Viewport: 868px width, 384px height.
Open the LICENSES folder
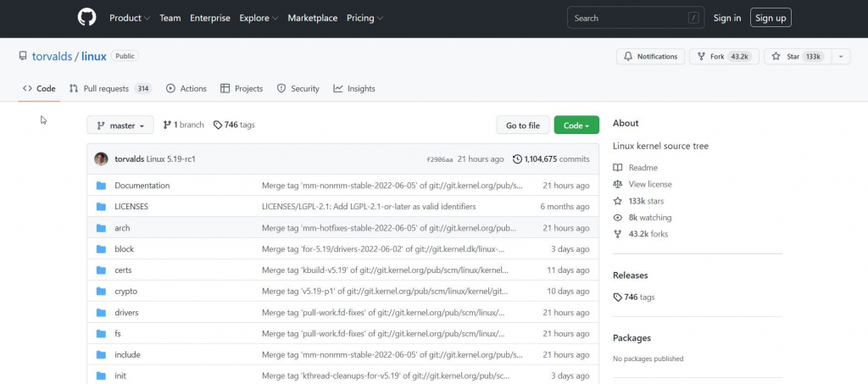pyautogui.click(x=131, y=206)
